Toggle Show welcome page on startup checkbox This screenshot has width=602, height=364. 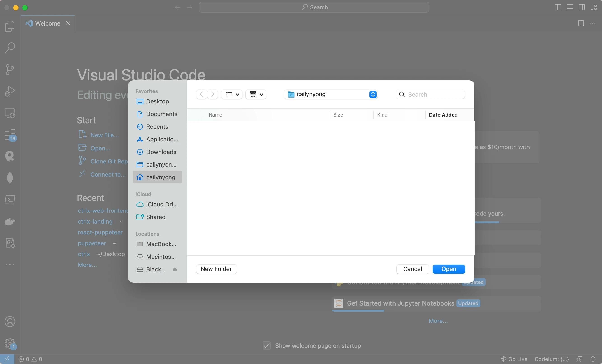coord(266,345)
